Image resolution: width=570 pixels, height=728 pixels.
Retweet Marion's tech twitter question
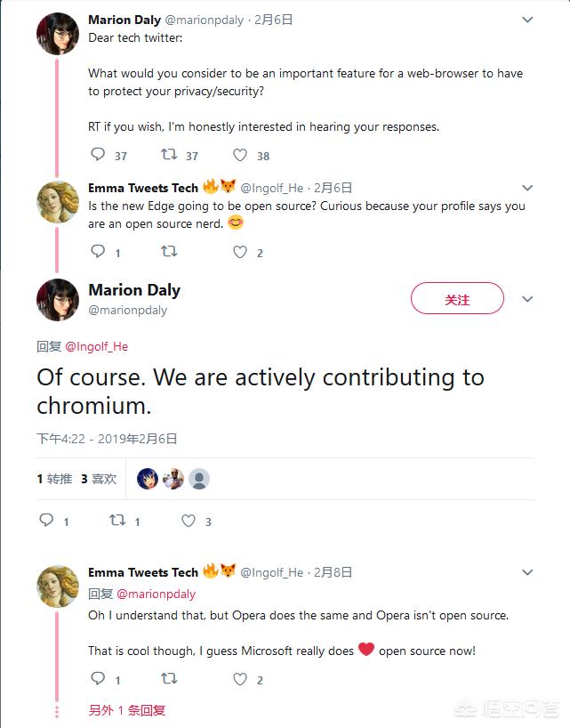pyautogui.click(x=169, y=155)
